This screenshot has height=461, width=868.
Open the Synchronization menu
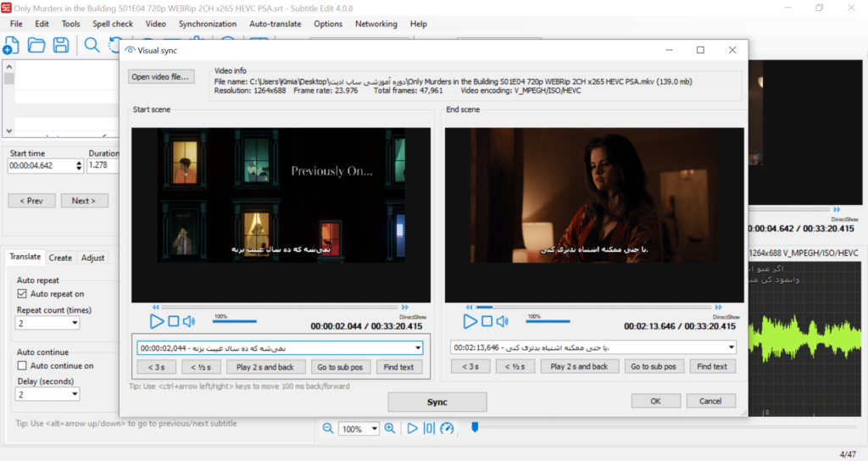[x=208, y=24]
